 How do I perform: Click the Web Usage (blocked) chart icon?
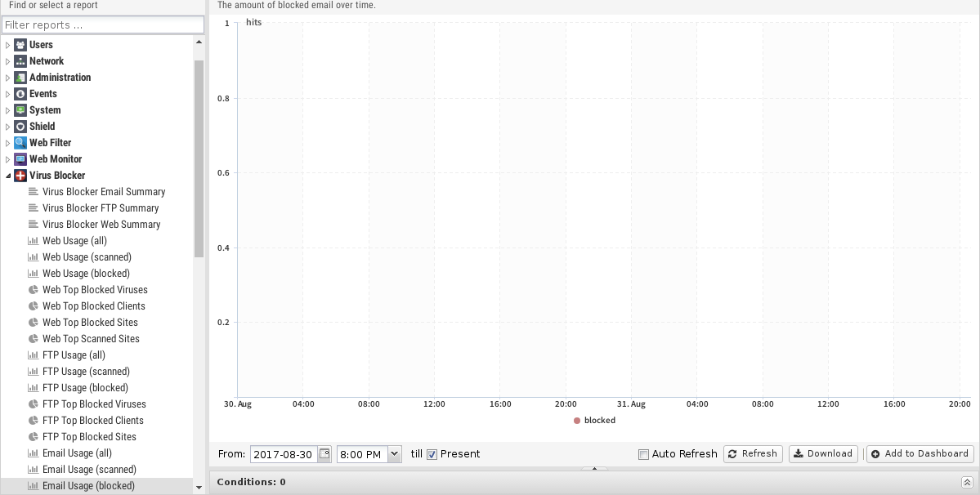[x=34, y=274]
